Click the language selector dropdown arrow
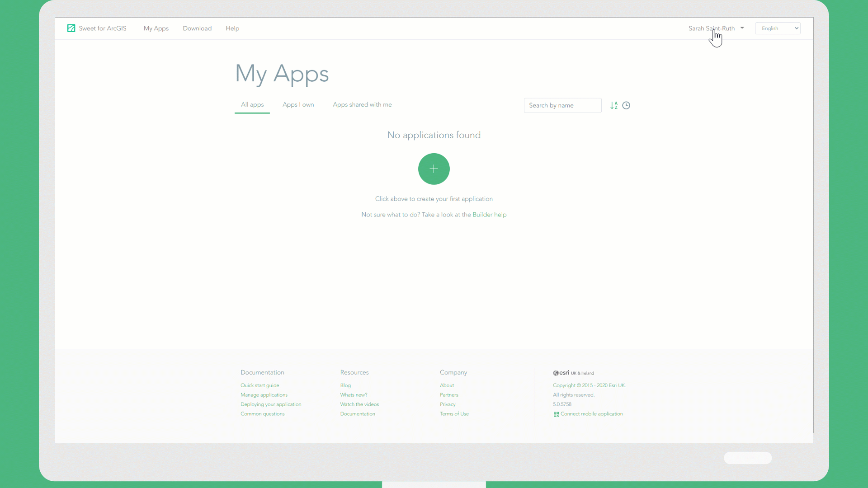The image size is (868, 488). (x=797, y=28)
